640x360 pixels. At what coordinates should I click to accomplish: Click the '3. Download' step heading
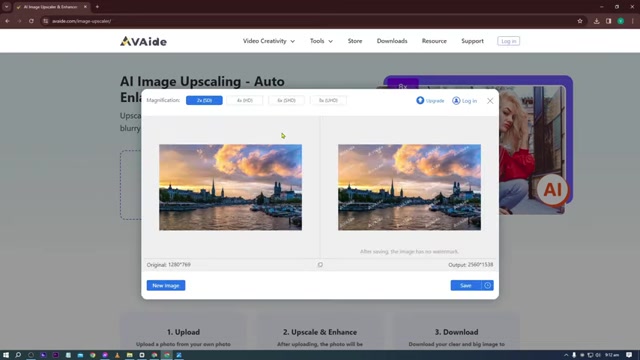[x=456, y=332]
